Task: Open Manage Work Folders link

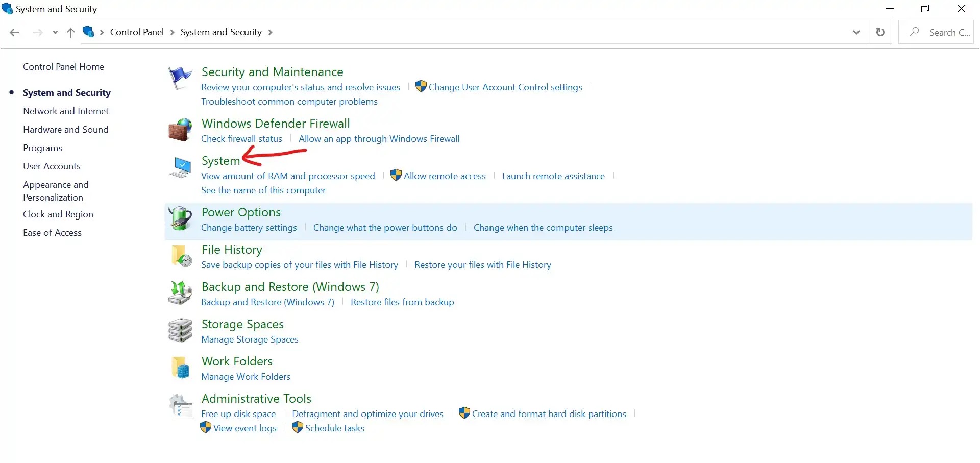Action: click(246, 377)
